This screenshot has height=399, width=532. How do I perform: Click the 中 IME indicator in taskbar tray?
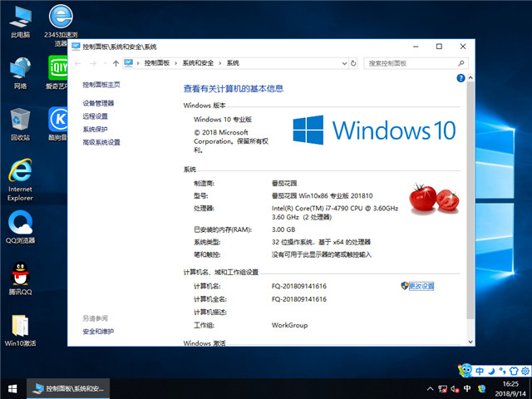pos(467,389)
